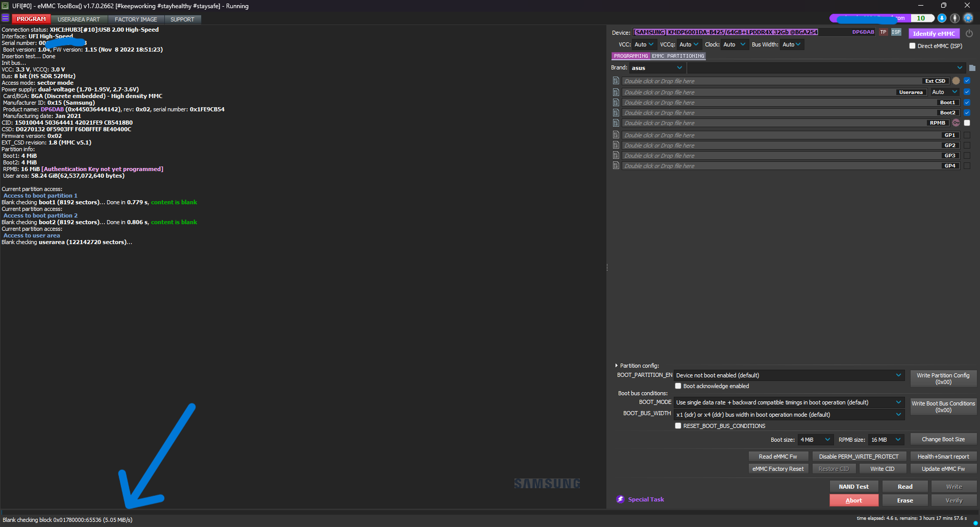Open the blue settings gear icon
The height and width of the screenshot is (527, 980).
[x=968, y=18]
